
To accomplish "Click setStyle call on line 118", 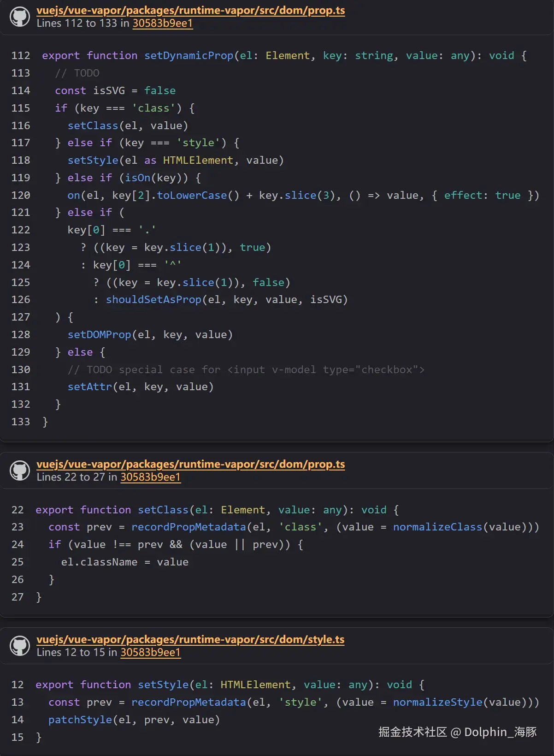I will coord(176,161).
